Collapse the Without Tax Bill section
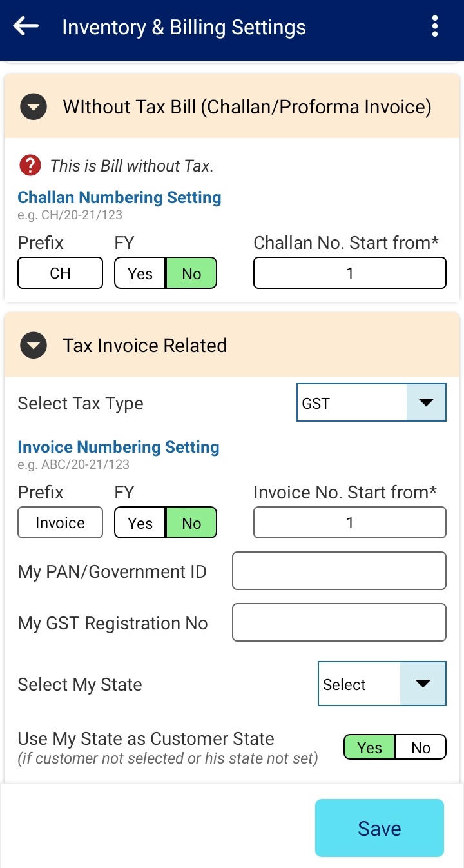The image size is (464, 868). coord(34,107)
